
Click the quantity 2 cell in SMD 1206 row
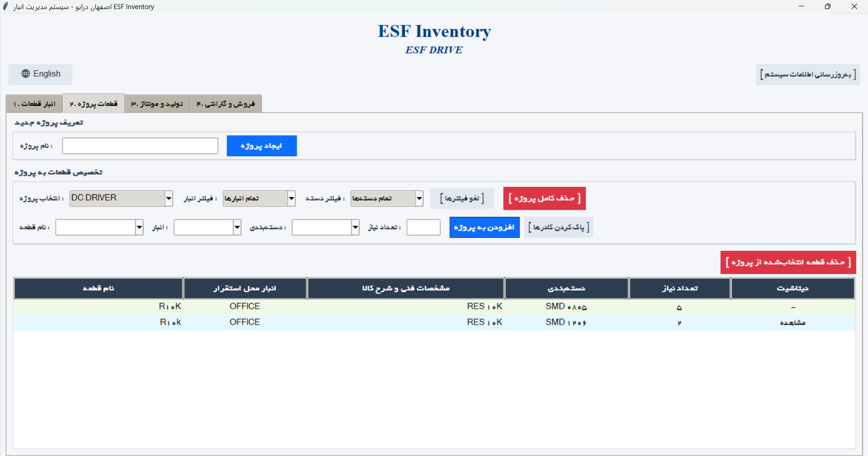click(679, 323)
